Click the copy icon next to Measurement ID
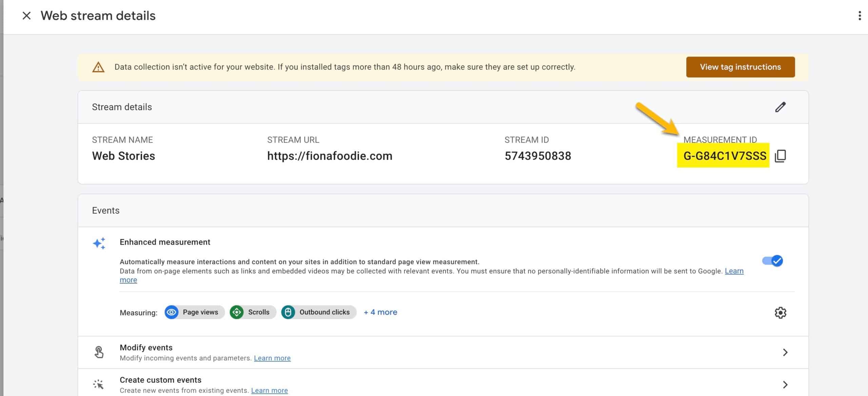 781,156
